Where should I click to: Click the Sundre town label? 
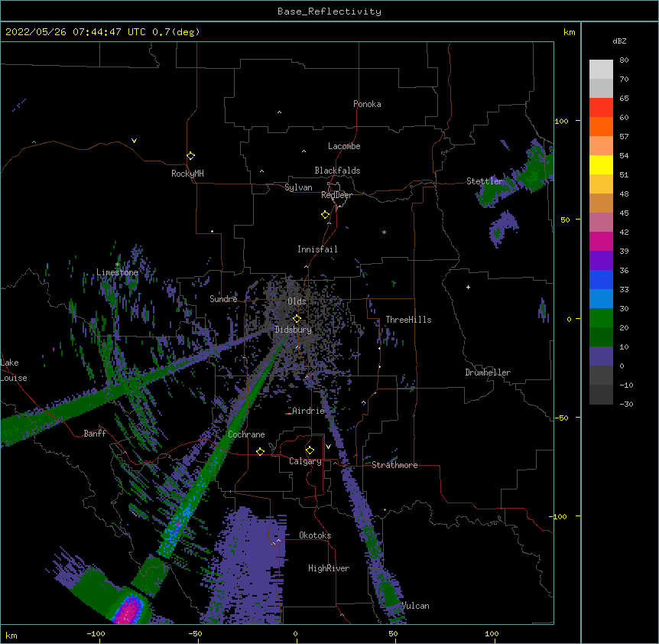[223, 299]
